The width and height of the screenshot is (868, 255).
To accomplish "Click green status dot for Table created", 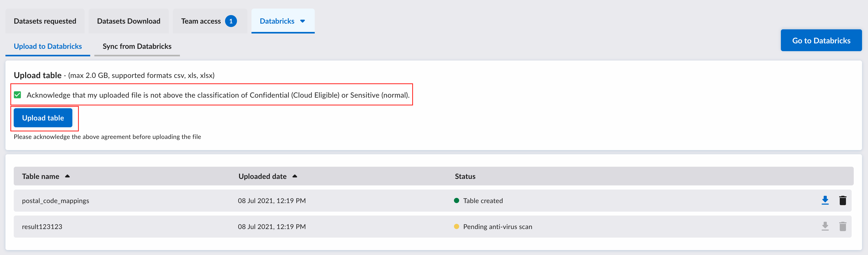I will tap(457, 200).
